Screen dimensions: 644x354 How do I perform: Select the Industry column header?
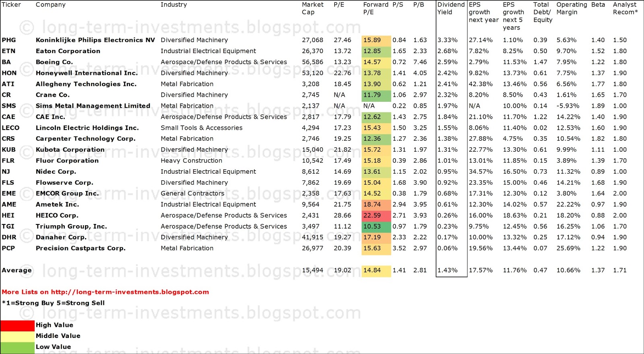click(x=173, y=5)
